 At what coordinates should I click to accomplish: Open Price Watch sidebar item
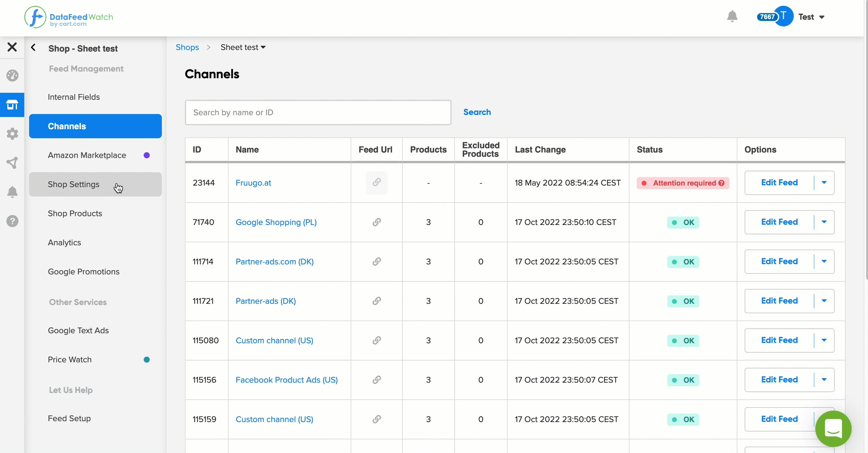pos(95,360)
